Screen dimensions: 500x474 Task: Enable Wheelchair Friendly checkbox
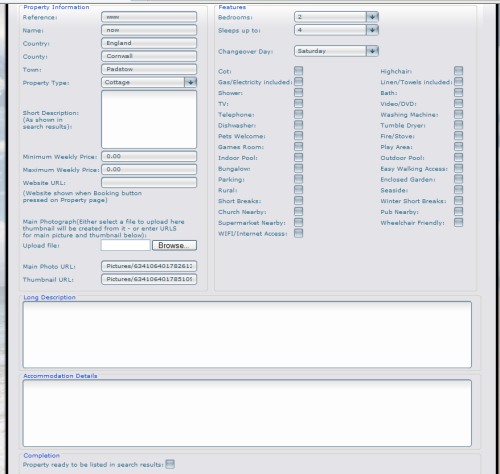459,222
